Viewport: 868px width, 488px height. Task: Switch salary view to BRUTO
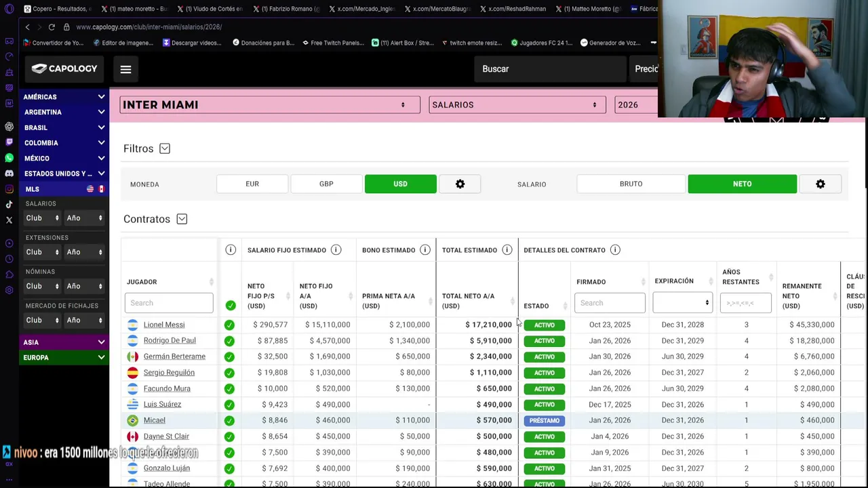631,184
